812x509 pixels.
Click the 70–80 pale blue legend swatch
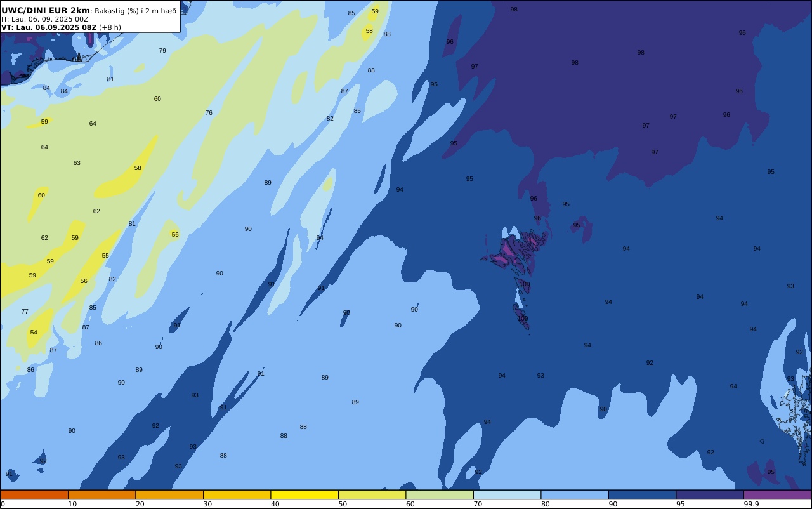coord(507,494)
